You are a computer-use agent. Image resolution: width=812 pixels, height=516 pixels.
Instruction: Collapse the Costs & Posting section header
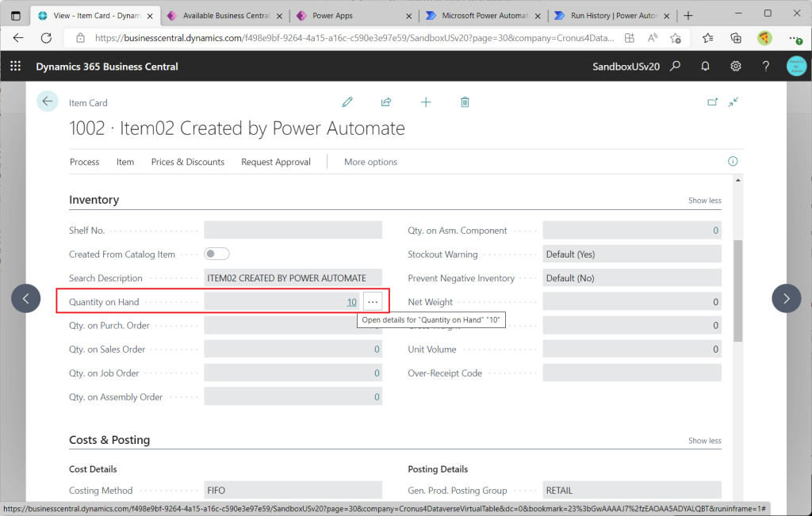pos(109,440)
